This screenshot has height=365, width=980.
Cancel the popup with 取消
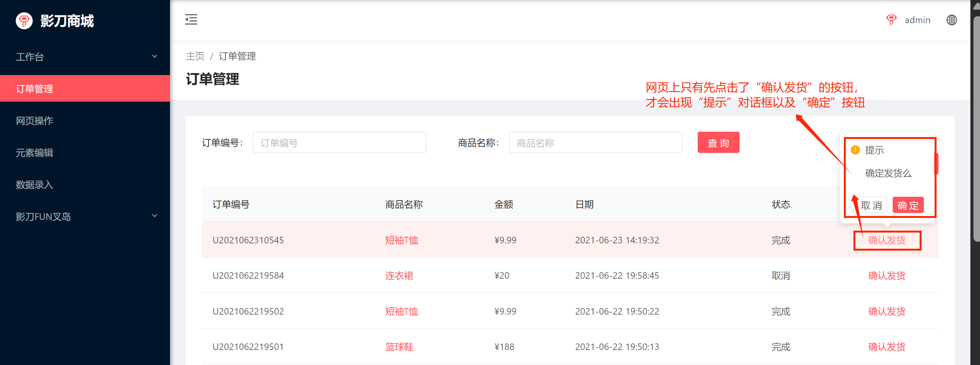point(872,205)
